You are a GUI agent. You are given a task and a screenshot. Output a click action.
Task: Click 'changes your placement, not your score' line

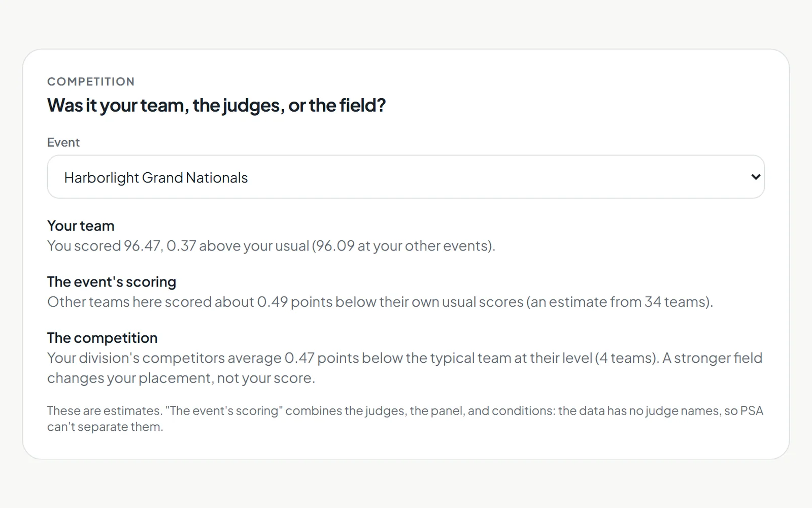click(181, 378)
